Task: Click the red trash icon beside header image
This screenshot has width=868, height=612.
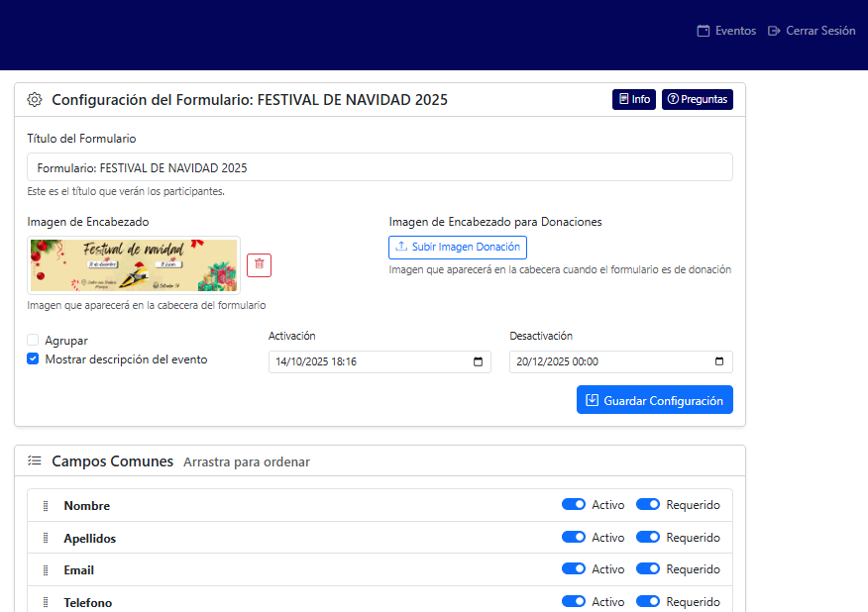Action: [259, 264]
